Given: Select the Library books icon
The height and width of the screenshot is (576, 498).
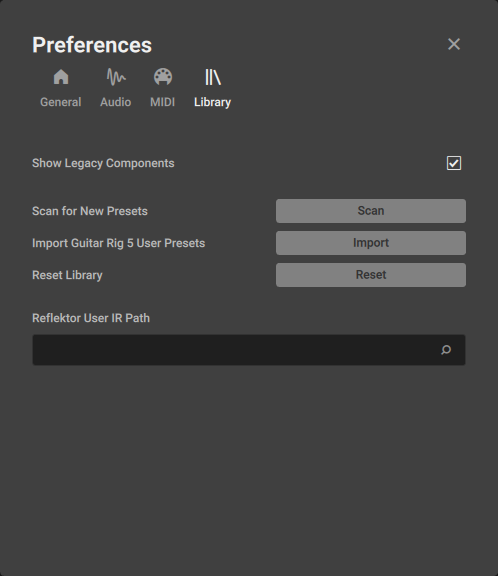Looking at the screenshot, I should pyautogui.click(x=213, y=77).
